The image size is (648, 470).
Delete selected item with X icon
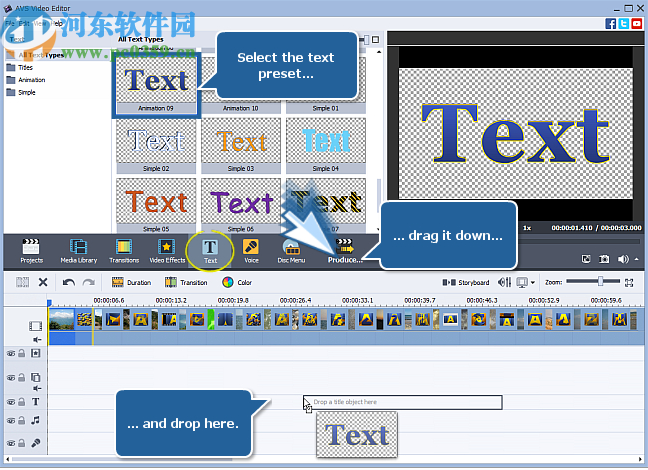click(43, 282)
